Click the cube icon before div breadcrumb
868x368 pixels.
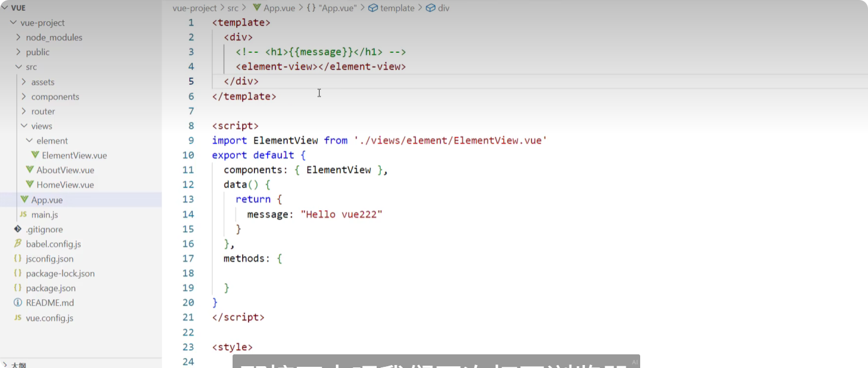[x=431, y=8]
